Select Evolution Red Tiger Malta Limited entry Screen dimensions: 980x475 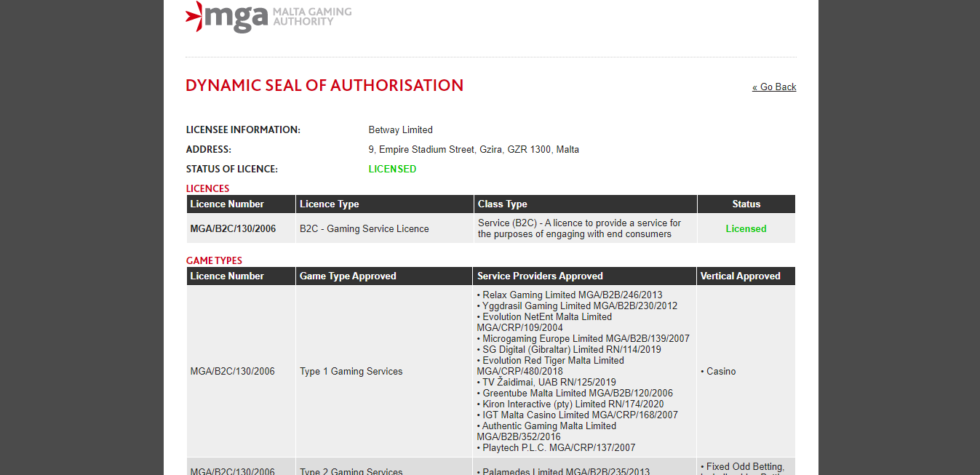tap(551, 366)
